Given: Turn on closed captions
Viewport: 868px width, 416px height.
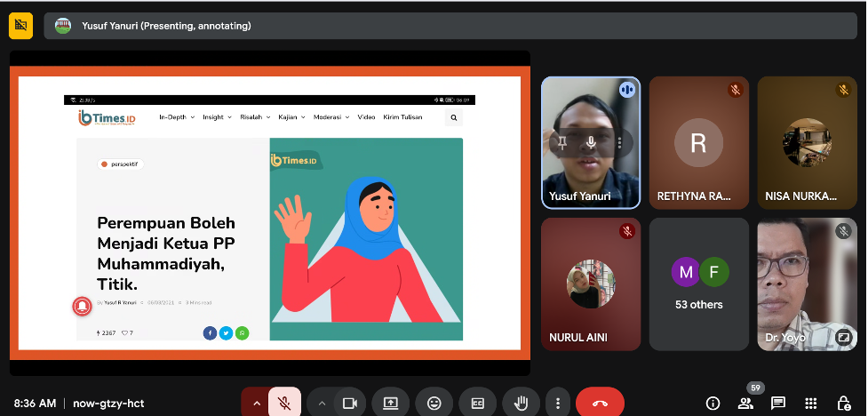Looking at the screenshot, I should [x=477, y=403].
